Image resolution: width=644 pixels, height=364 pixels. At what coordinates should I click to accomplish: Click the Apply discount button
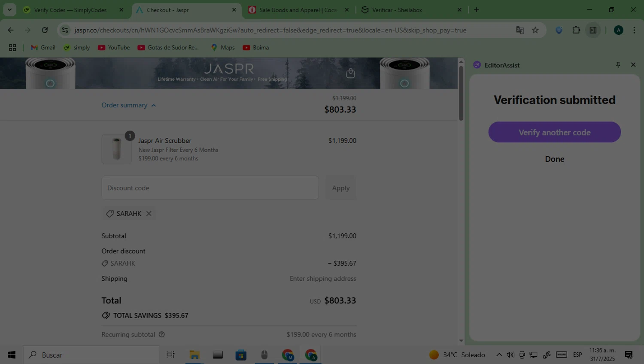tap(341, 188)
